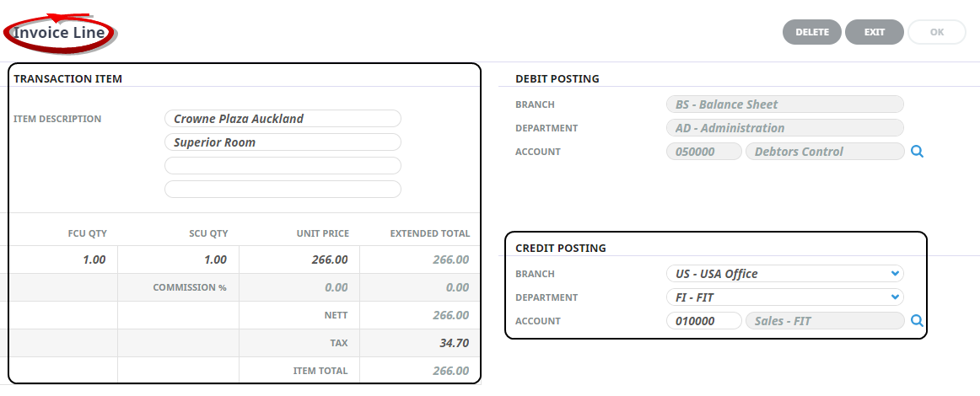This screenshot has width=980, height=396.
Task: Focus the fourth empty item description field
Action: coord(283,189)
